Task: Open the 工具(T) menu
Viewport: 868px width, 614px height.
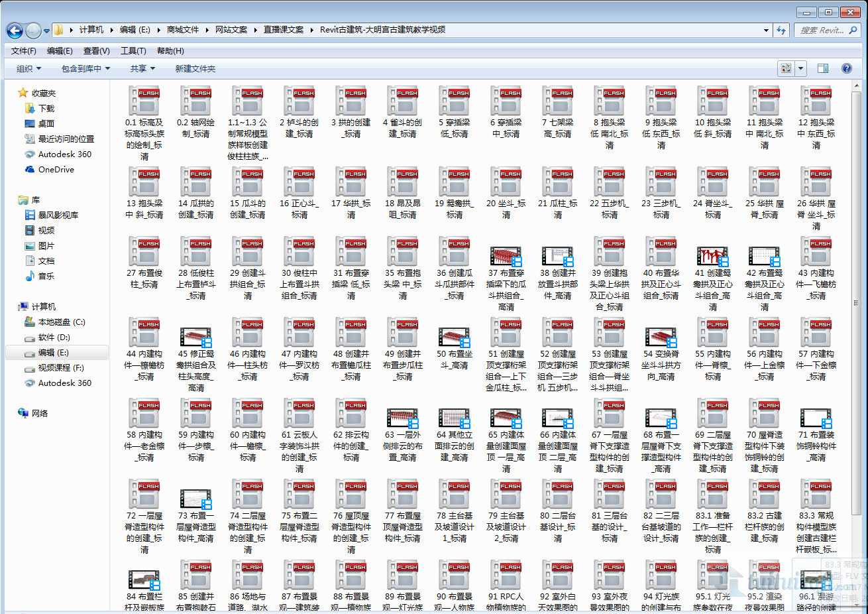Action: 133,51
